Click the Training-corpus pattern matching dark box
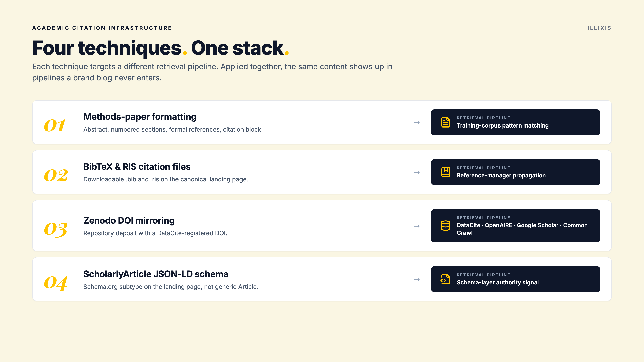Image resolution: width=644 pixels, height=362 pixels. click(x=515, y=122)
